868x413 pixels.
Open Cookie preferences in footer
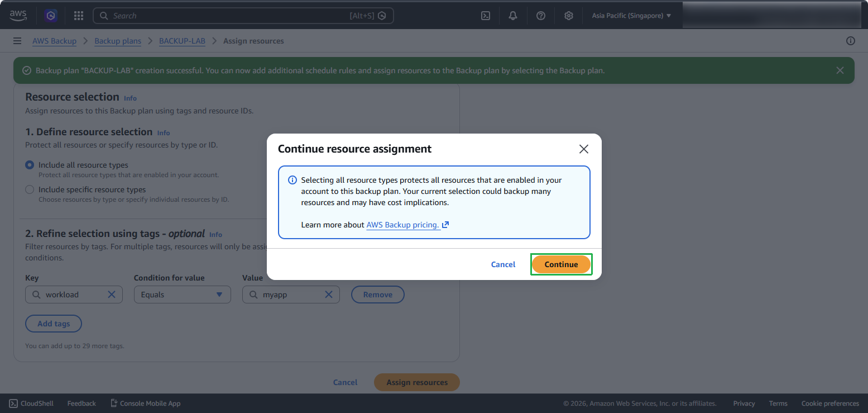(x=830, y=403)
